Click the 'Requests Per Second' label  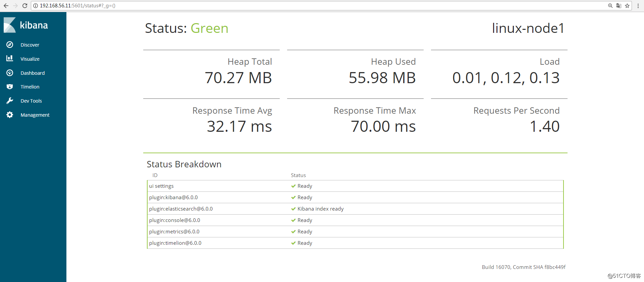(517, 111)
